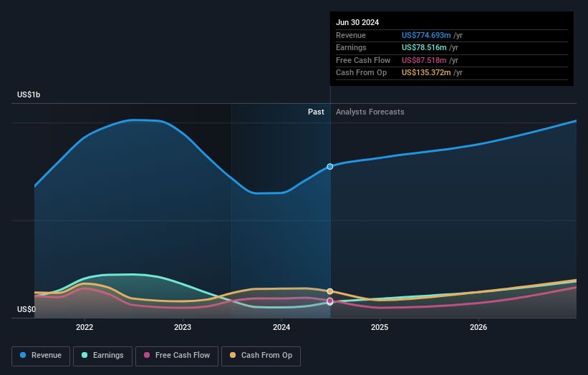Image resolution: width=588 pixels, height=375 pixels.
Task: Click the 2026 x-axis label
Action: click(x=478, y=328)
